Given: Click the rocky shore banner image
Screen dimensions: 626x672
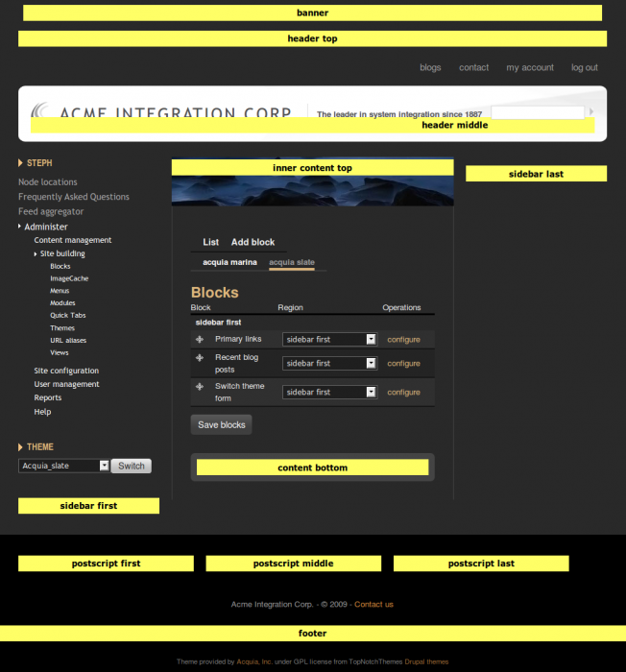Looking at the screenshot, I should [x=313, y=191].
